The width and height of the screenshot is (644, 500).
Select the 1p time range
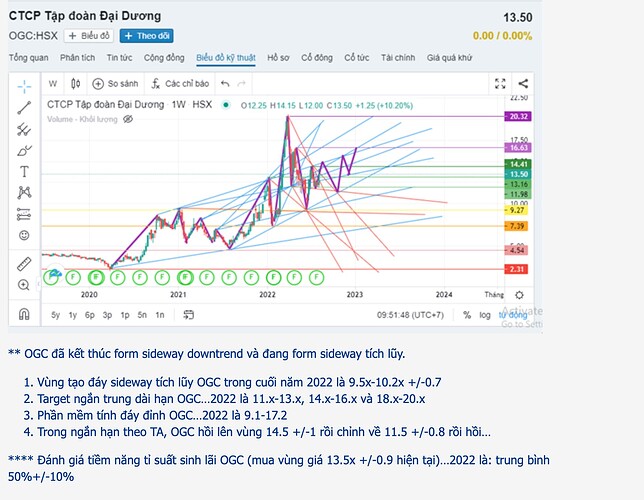[x=125, y=315]
